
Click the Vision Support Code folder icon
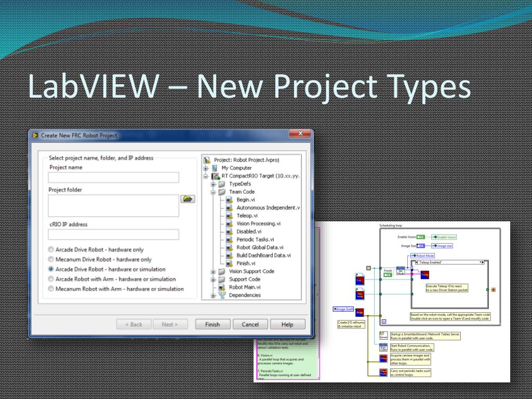[222, 271]
